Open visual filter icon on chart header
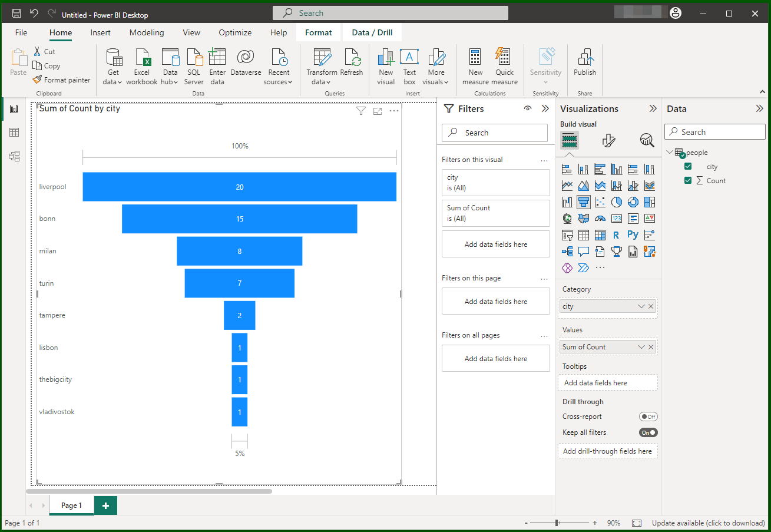Screen dimensions: 771x532 pos(361,111)
